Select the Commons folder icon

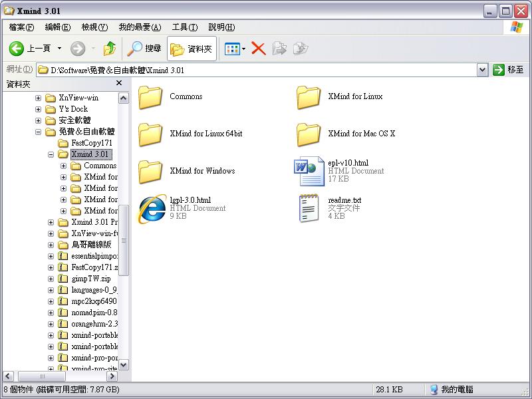(x=150, y=97)
